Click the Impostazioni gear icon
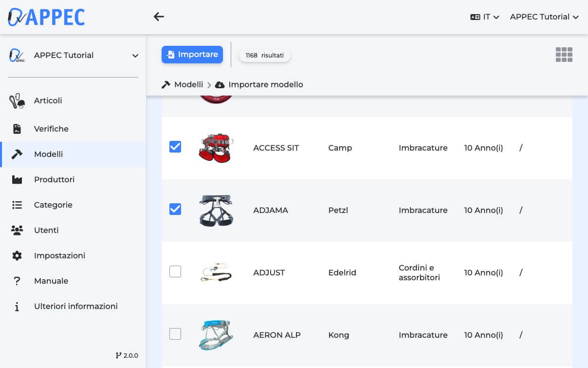 17,255
